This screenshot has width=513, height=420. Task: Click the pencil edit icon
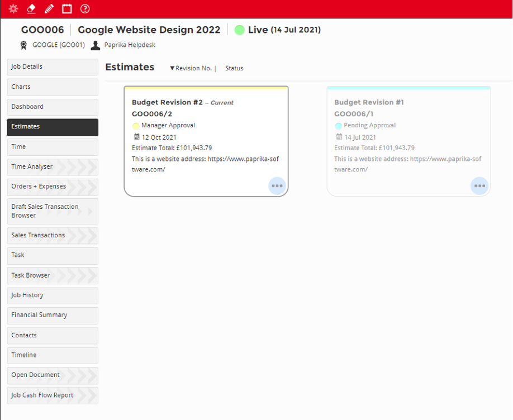pos(49,9)
